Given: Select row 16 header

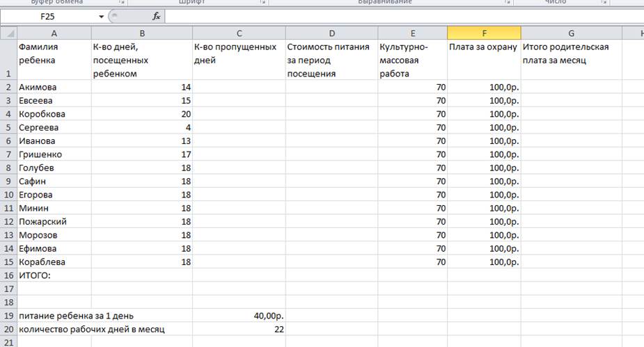Looking at the screenshot, I should [8, 275].
